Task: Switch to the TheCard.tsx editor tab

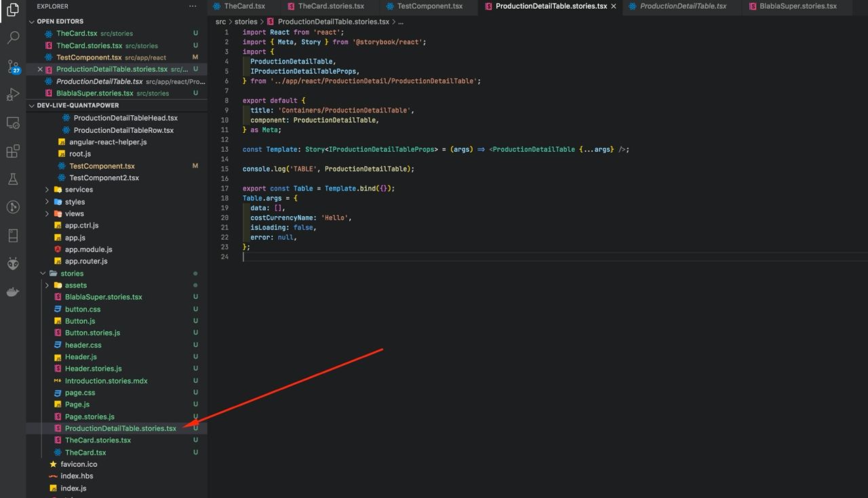Action: click(x=244, y=6)
